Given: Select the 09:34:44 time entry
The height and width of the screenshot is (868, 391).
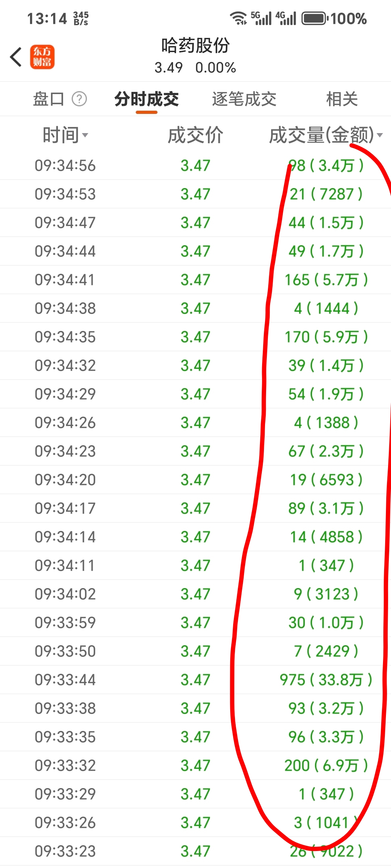Looking at the screenshot, I should [x=65, y=251].
